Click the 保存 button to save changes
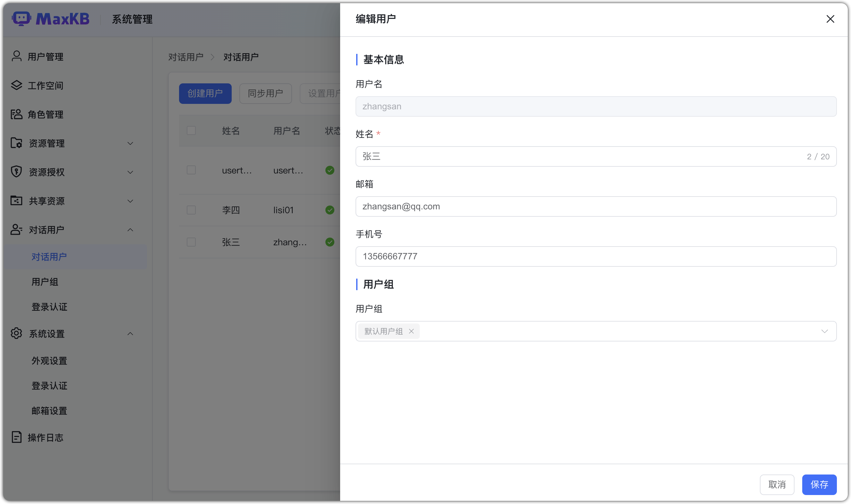 point(819,485)
